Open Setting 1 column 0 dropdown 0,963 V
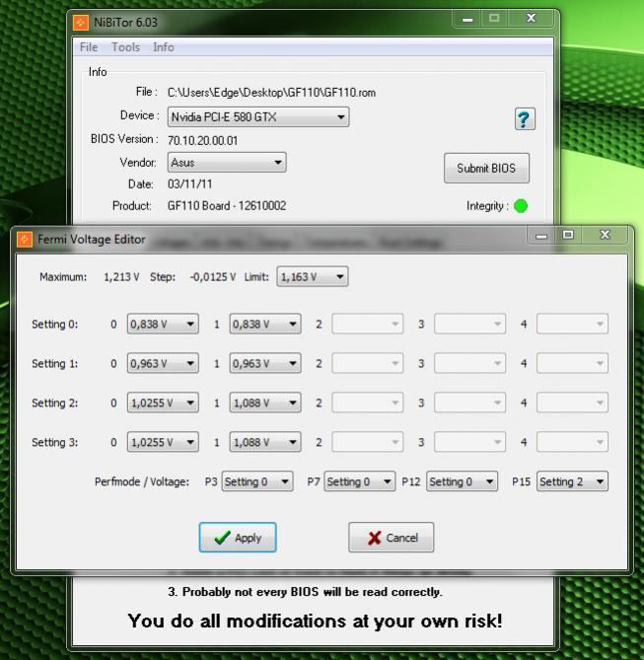The image size is (644, 660). [163, 363]
